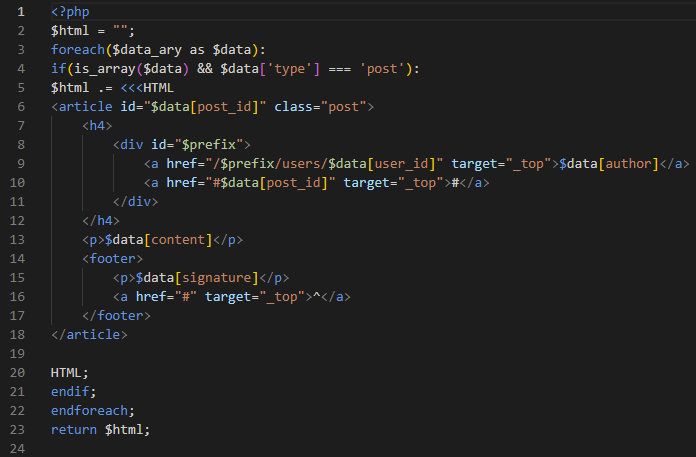Click line number 14 in the gutter

[x=17, y=259]
